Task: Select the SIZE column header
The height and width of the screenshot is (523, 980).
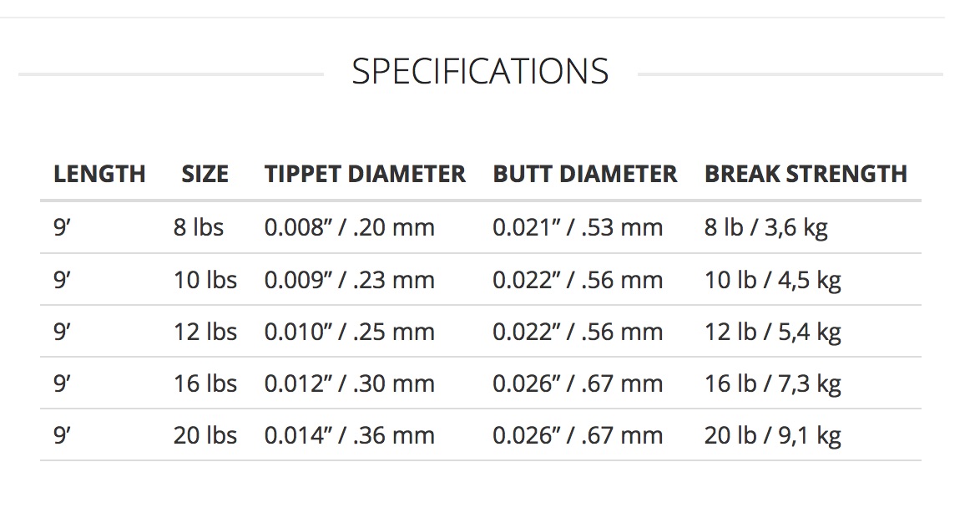Action: 205,174
